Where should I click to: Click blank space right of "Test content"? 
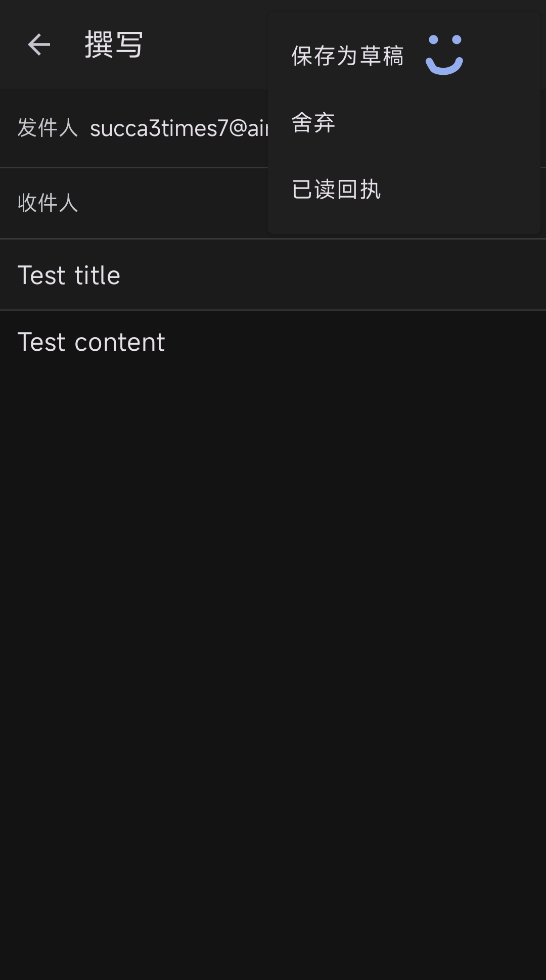coord(354,342)
